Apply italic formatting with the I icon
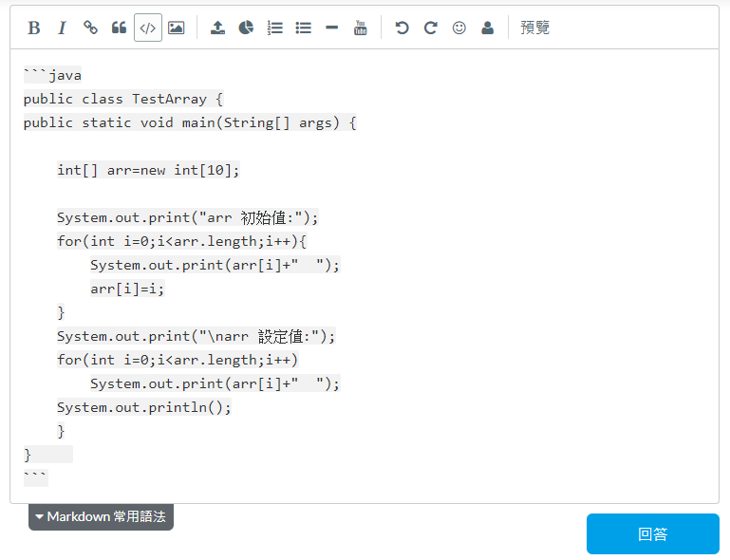Screen dimensions: 730x560 [62, 28]
